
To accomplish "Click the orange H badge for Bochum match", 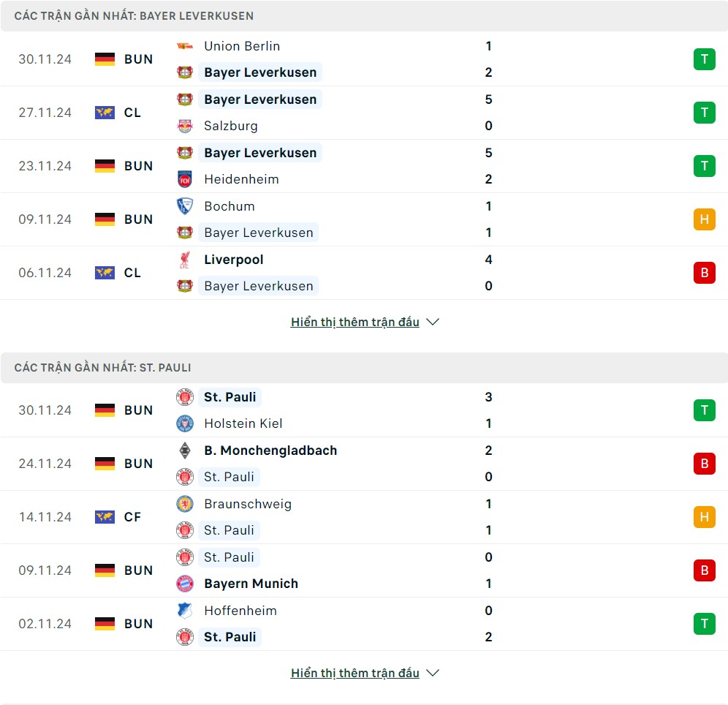I will [x=704, y=219].
